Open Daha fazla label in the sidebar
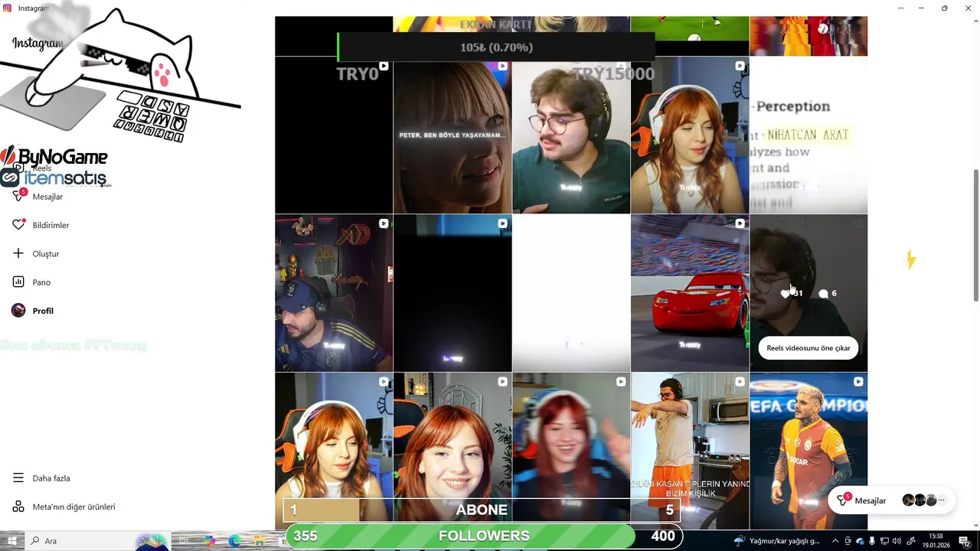Image resolution: width=980 pixels, height=551 pixels. click(51, 478)
